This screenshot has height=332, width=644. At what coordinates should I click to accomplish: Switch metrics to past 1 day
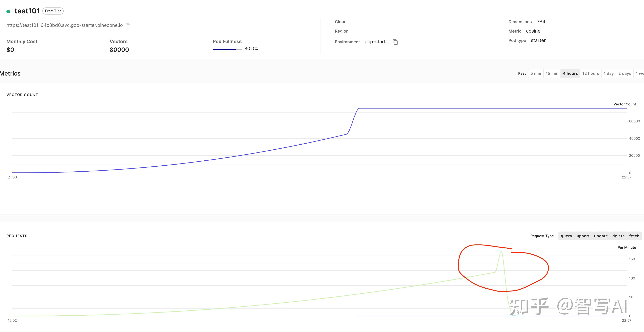pos(608,73)
